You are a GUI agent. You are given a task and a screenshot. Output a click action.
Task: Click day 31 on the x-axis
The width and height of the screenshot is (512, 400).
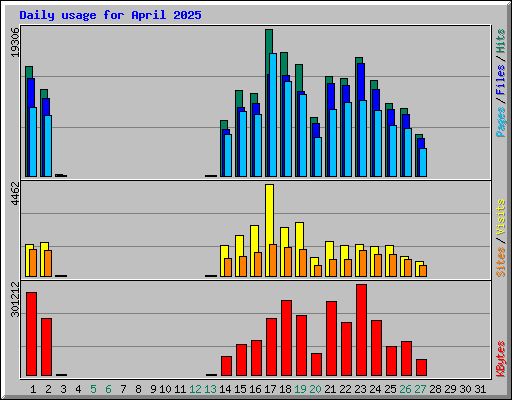tap(480, 389)
